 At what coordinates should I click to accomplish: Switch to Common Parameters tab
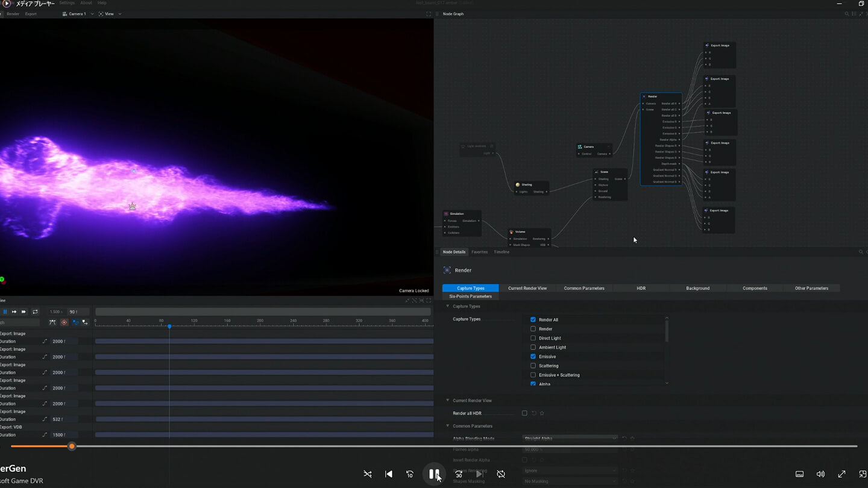point(584,288)
